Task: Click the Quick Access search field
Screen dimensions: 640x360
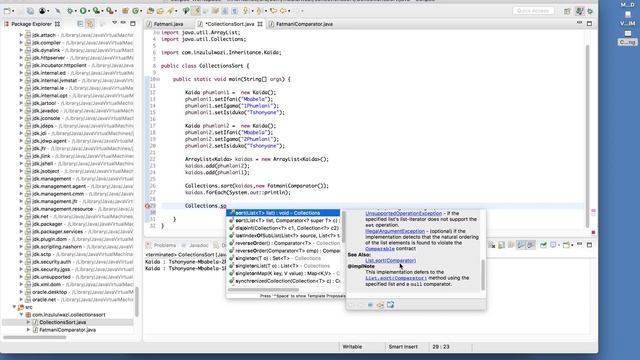Action: (533, 11)
